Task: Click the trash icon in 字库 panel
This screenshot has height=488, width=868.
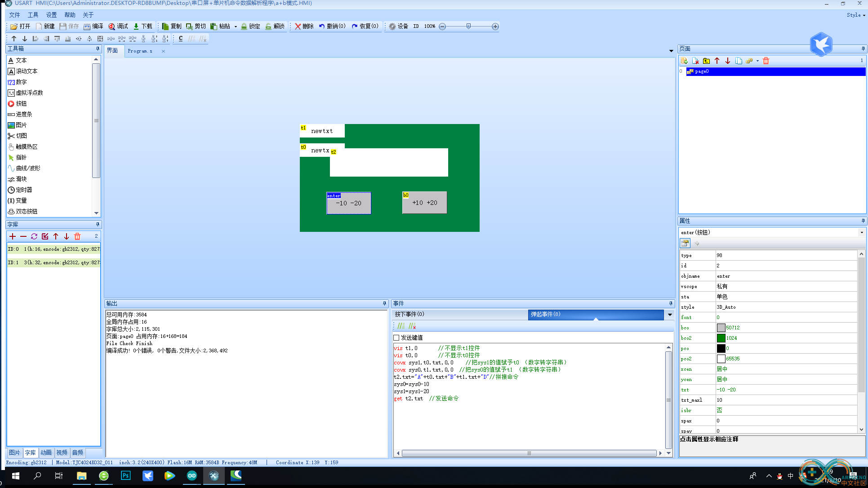Action: pos(77,236)
